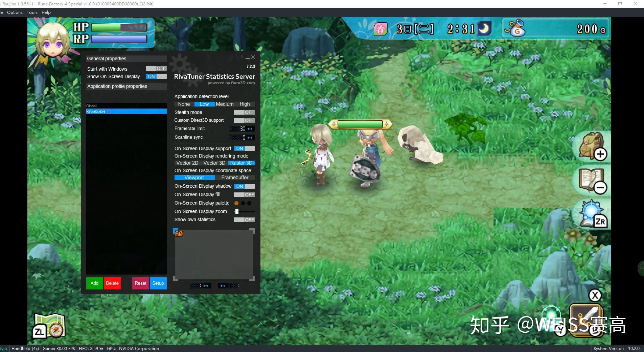Screen dimensions: 644x352
Task: Toggle On-Screen Display shadow switch
Action: click(x=244, y=186)
